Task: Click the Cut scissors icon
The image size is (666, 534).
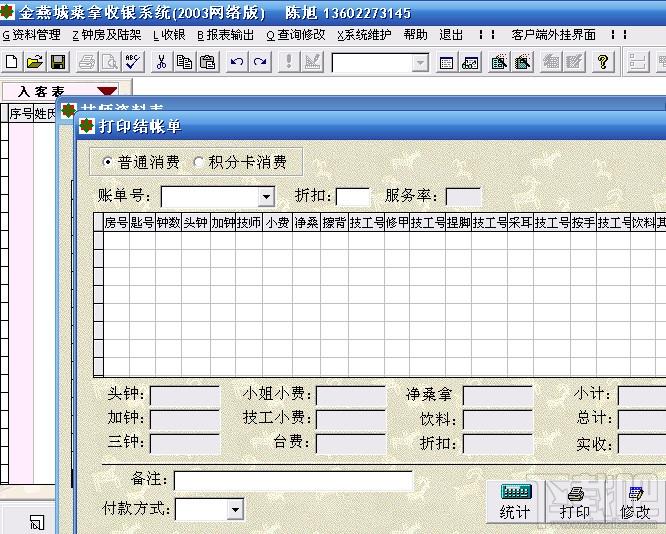Action: pos(161,62)
